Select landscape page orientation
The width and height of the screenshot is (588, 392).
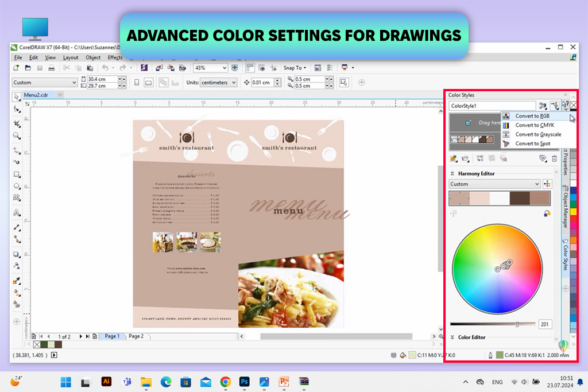tap(149, 83)
